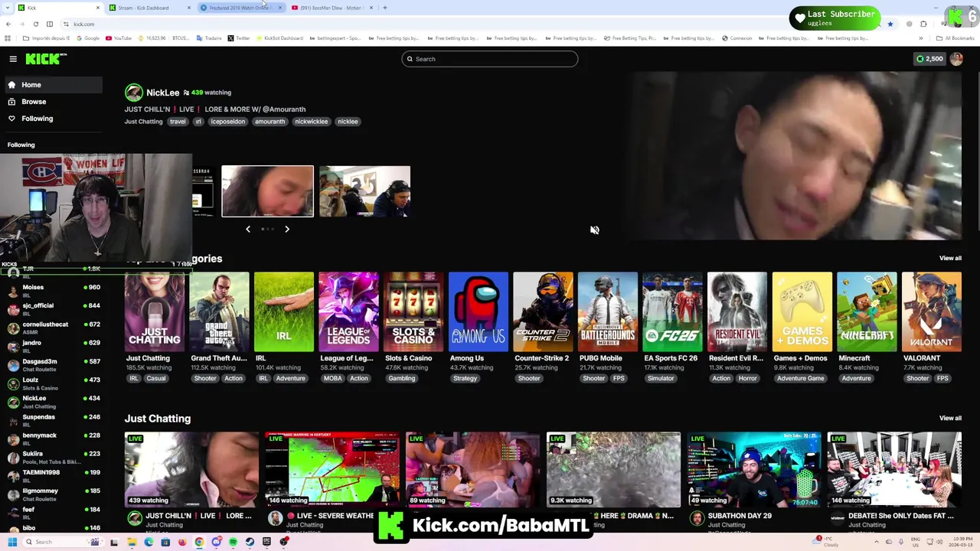The width and height of the screenshot is (980, 551).
Task: Open the All Bookmarks folder
Action: [955, 38]
